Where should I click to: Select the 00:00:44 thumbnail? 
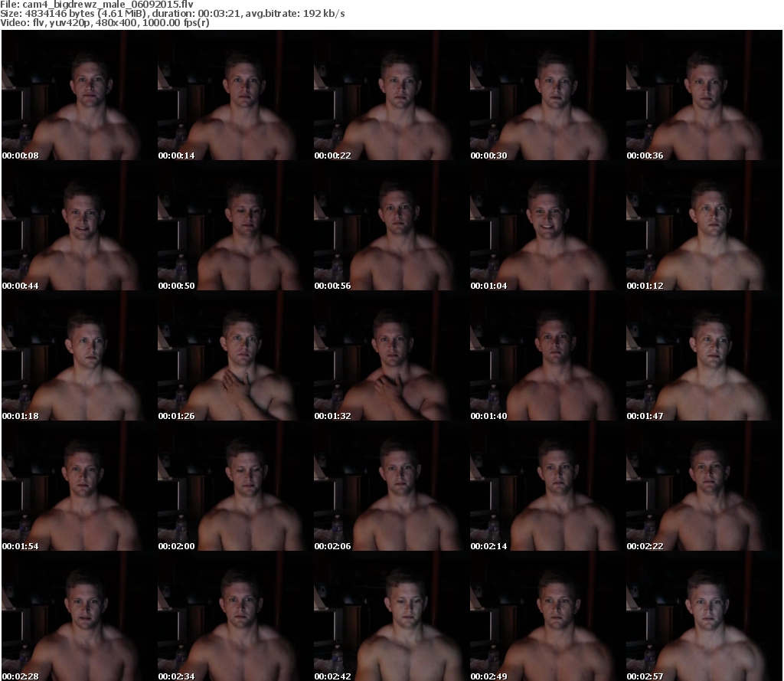79,226
